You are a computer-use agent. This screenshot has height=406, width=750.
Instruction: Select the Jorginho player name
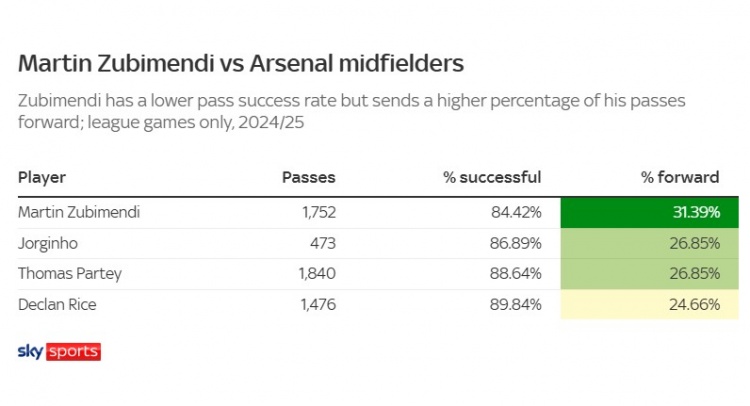point(49,243)
